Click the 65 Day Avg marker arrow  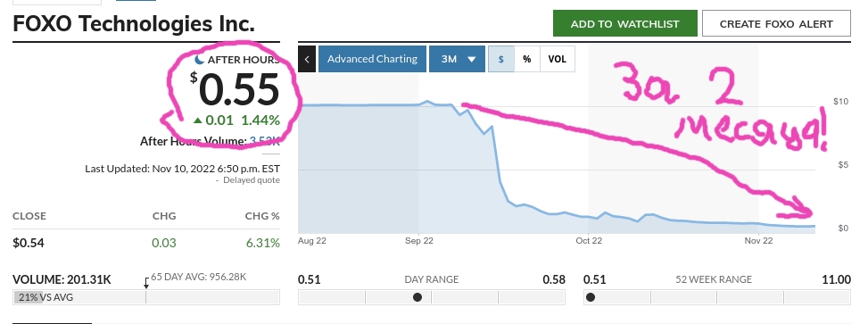click(x=146, y=283)
